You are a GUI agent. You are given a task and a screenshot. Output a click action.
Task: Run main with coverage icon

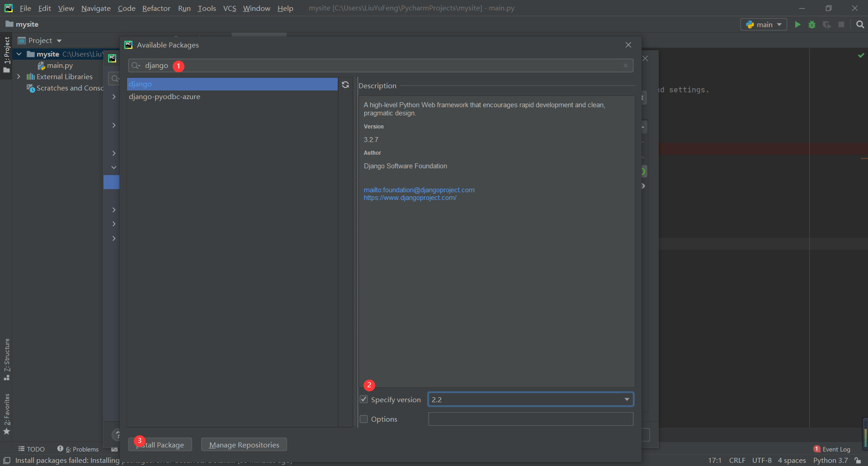point(827,24)
